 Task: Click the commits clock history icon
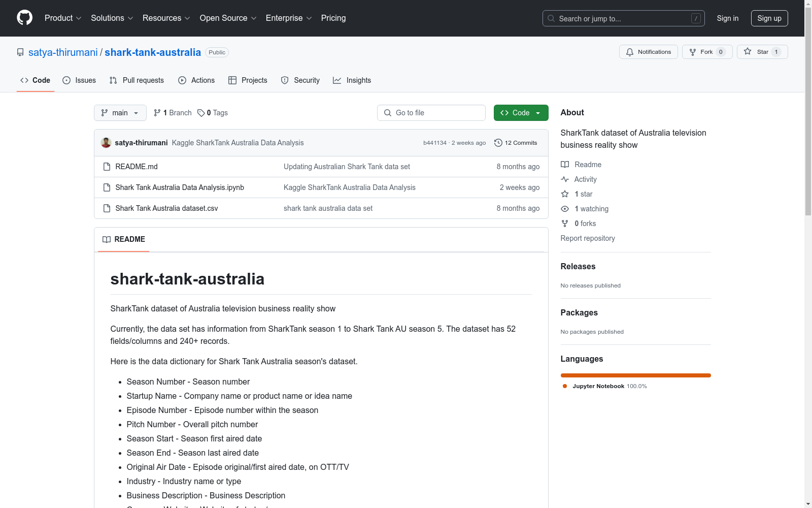pyautogui.click(x=498, y=143)
